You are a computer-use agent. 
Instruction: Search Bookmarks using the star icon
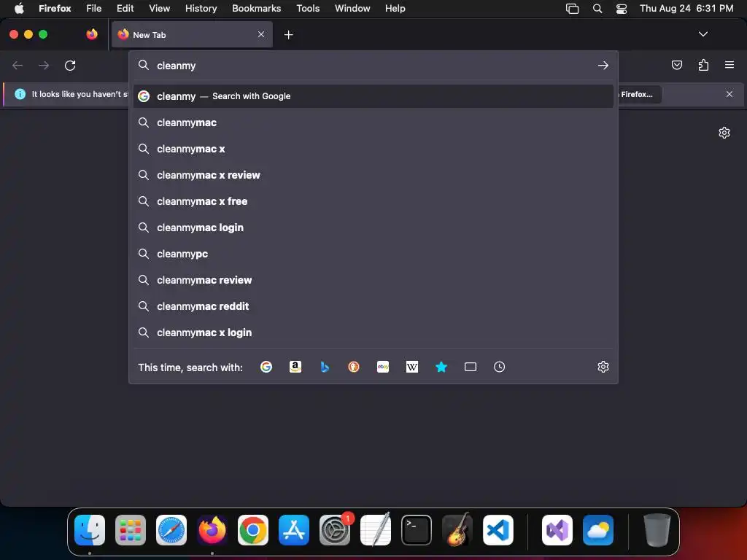click(x=441, y=367)
